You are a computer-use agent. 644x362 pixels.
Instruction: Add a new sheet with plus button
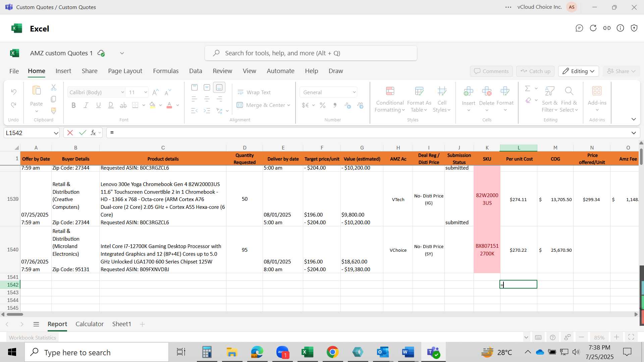click(142, 324)
